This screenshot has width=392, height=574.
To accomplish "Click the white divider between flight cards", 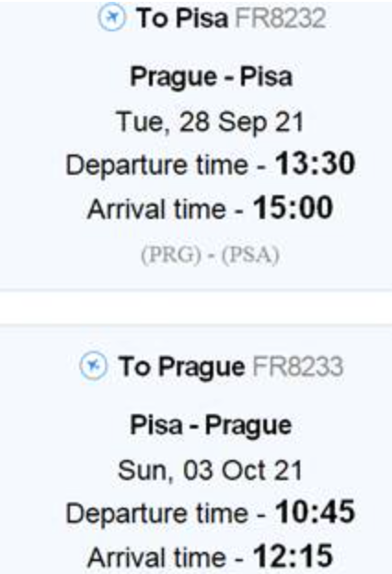I will pos(196,307).
